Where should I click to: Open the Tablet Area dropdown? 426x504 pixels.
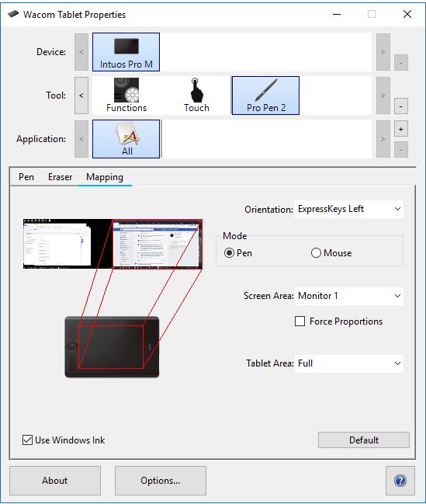click(x=349, y=363)
